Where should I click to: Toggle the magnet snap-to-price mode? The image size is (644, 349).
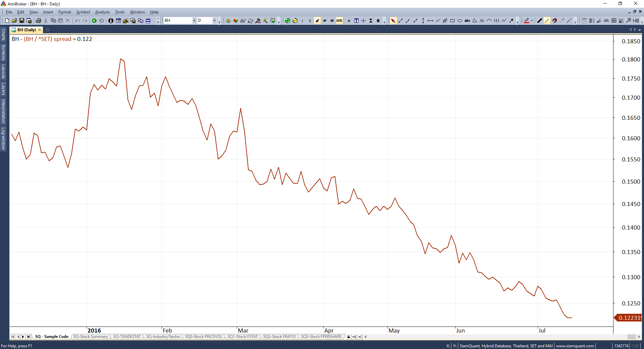point(554,21)
